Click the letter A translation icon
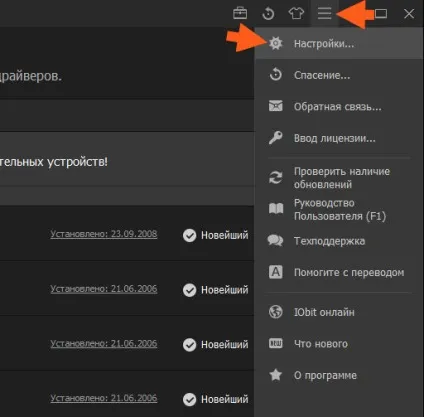Viewport: 424px width, 417px height. [276, 272]
